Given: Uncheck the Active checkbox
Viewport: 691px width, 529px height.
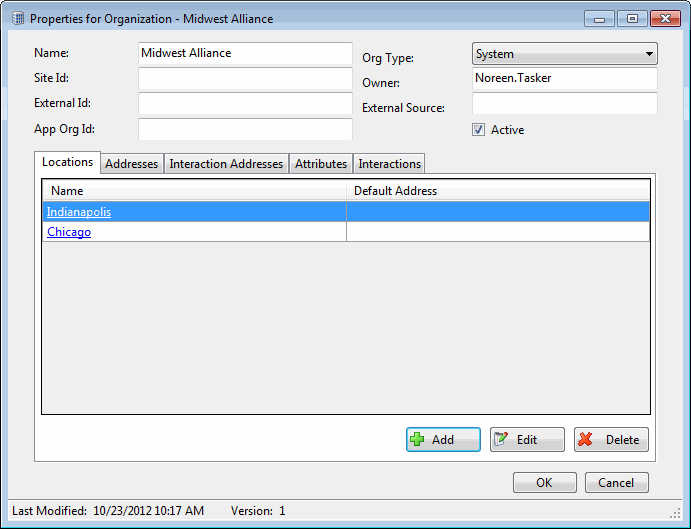Looking at the screenshot, I should (479, 130).
